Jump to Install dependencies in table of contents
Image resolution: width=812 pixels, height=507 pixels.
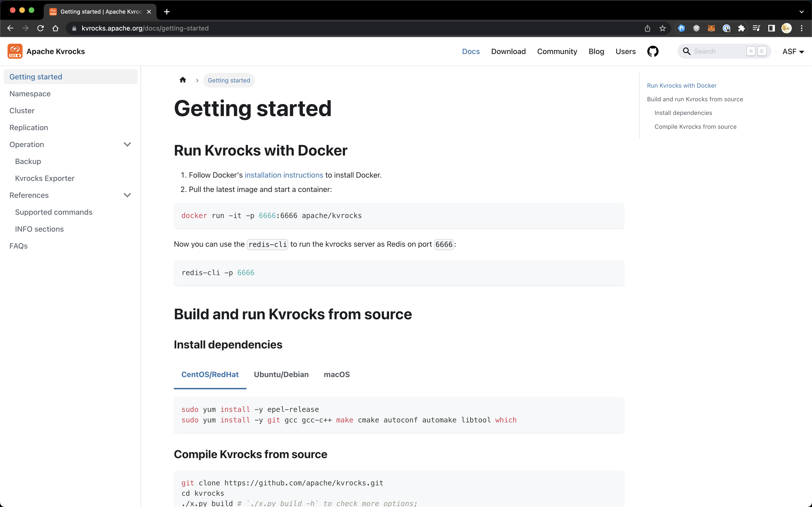(683, 113)
